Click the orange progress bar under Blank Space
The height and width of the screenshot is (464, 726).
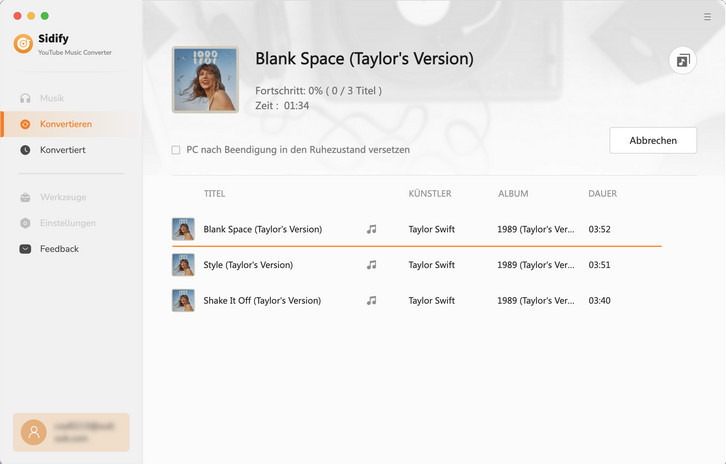(417, 246)
